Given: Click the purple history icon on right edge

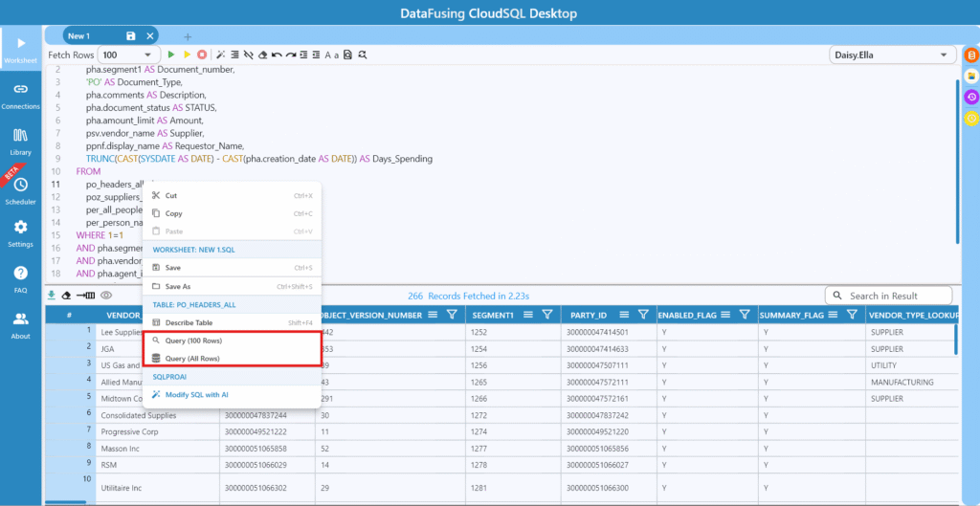Looking at the screenshot, I should 971,97.
